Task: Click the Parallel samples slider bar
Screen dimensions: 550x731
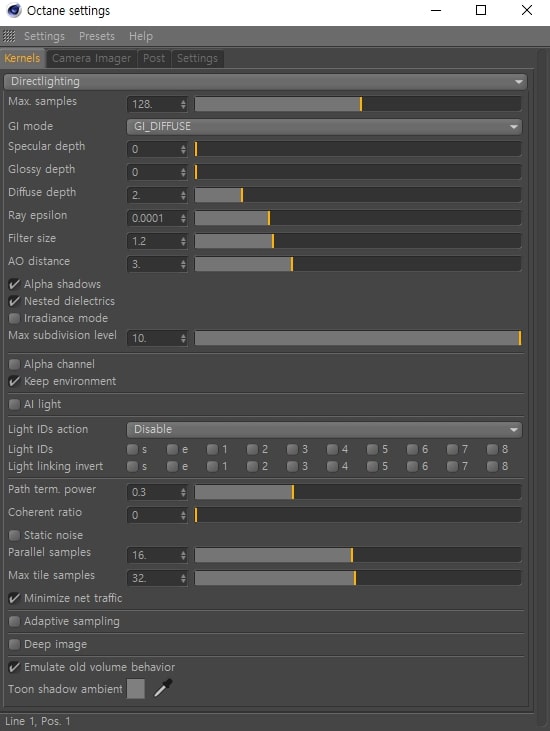Action: pyautogui.click(x=358, y=555)
